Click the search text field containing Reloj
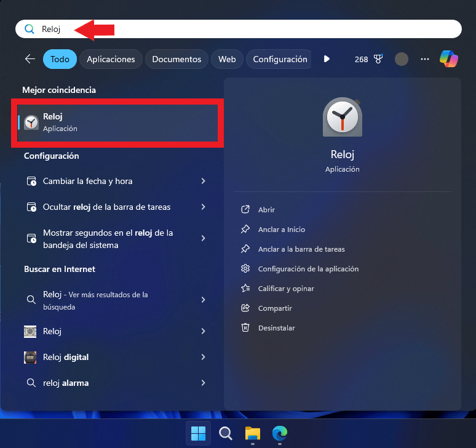This screenshot has width=476, height=448. (x=238, y=29)
